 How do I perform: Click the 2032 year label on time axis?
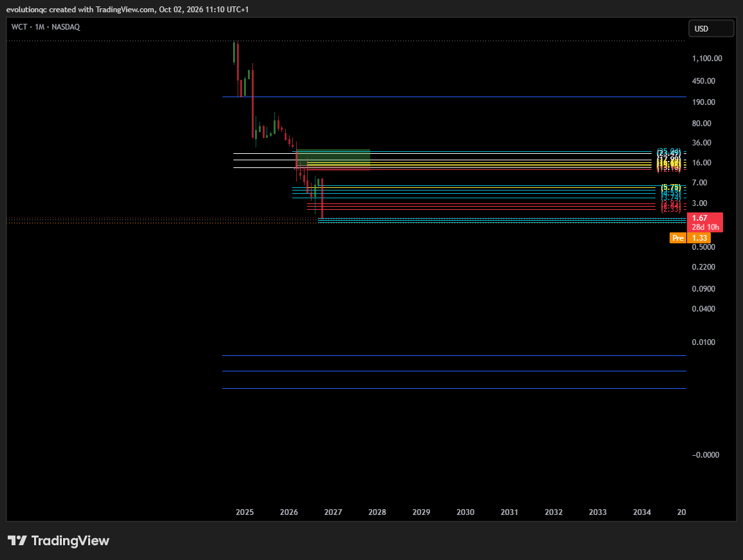[554, 512]
